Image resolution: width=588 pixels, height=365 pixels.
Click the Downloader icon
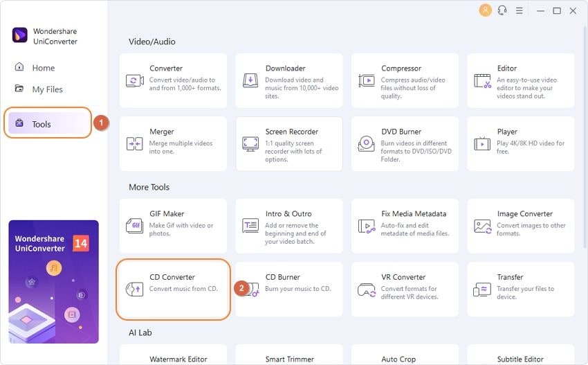click(x=250, y=80)
